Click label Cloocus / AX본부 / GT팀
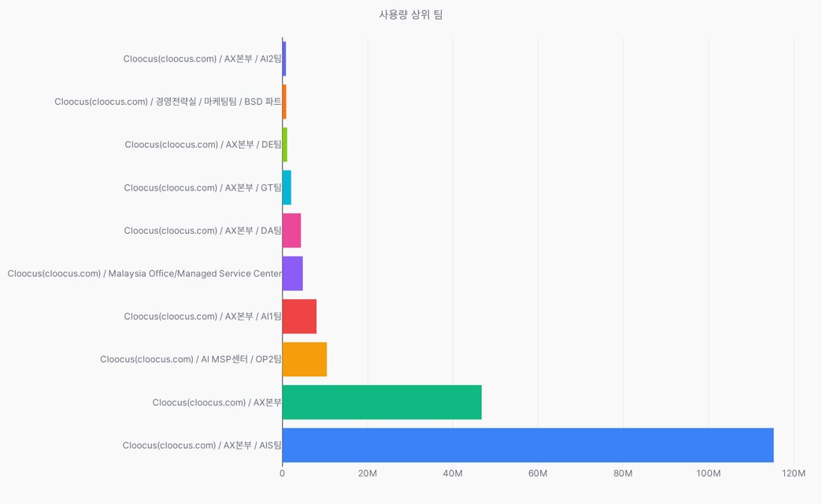Image resolution: width=822 pixels, height=504 pixels. tap(203, 187)
